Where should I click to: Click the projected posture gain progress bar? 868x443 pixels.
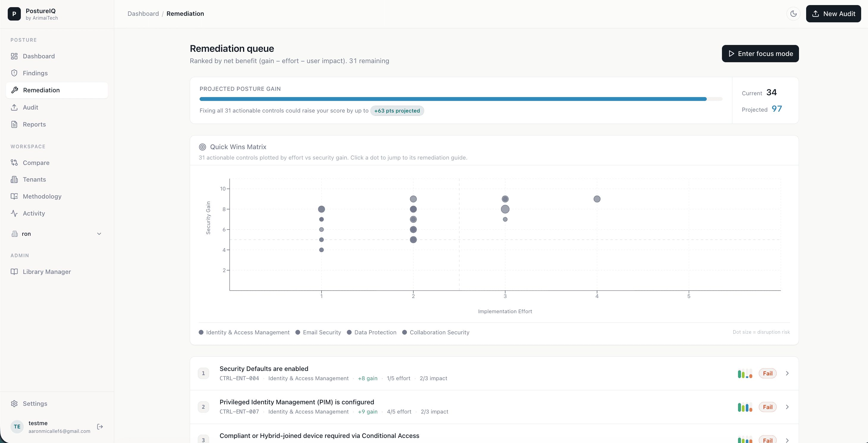coord(461,99)
